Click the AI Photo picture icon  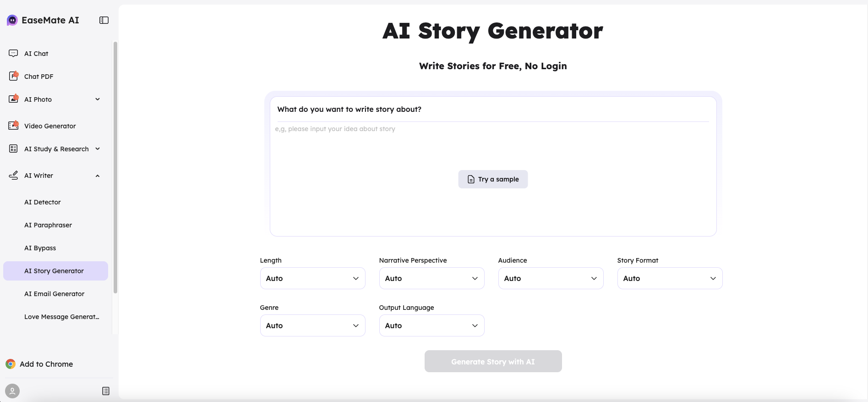point(13,99)
